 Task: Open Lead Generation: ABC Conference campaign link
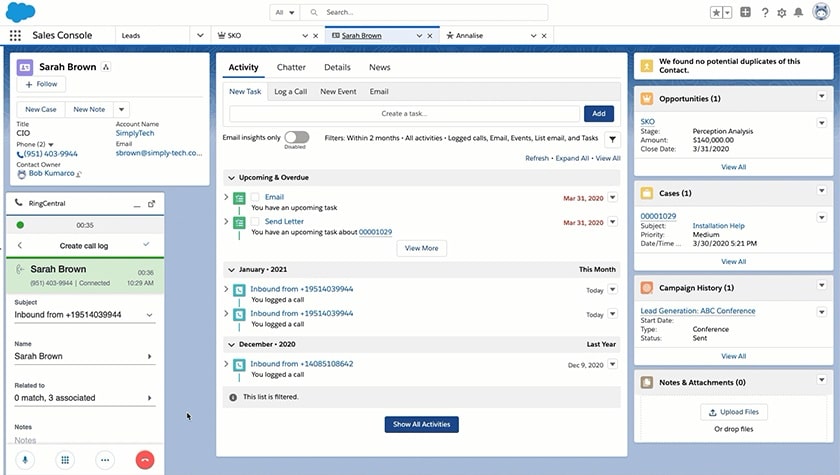tap(698, 311)
